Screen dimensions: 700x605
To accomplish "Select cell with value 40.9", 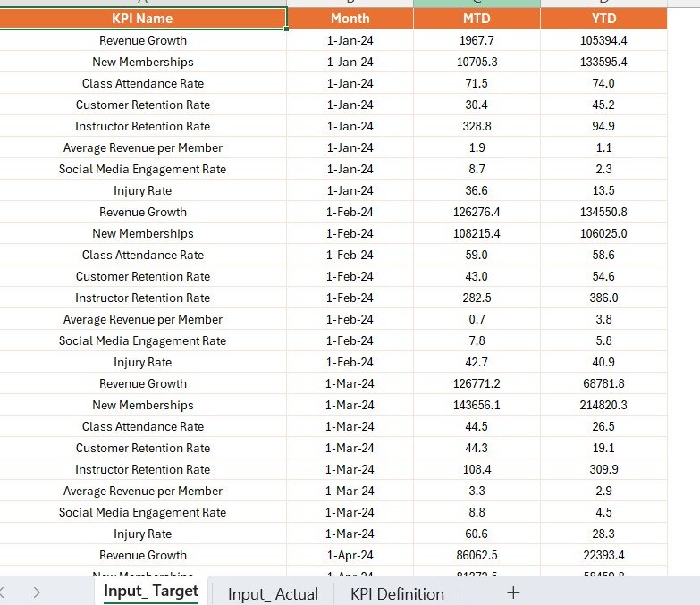I will (603, 361).
